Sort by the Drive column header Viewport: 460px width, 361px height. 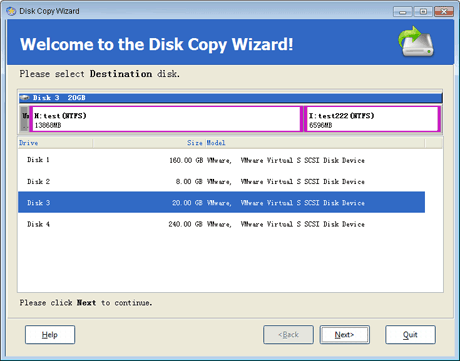[55, 143]
